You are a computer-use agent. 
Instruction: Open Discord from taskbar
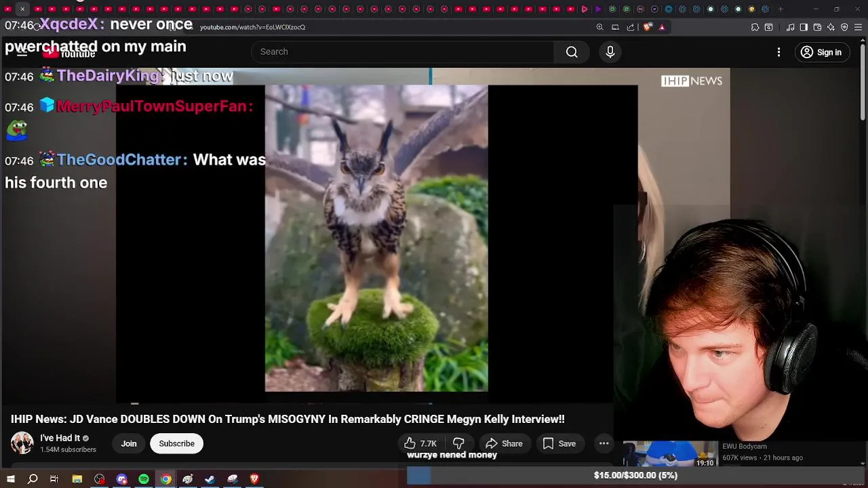[121, 479]
